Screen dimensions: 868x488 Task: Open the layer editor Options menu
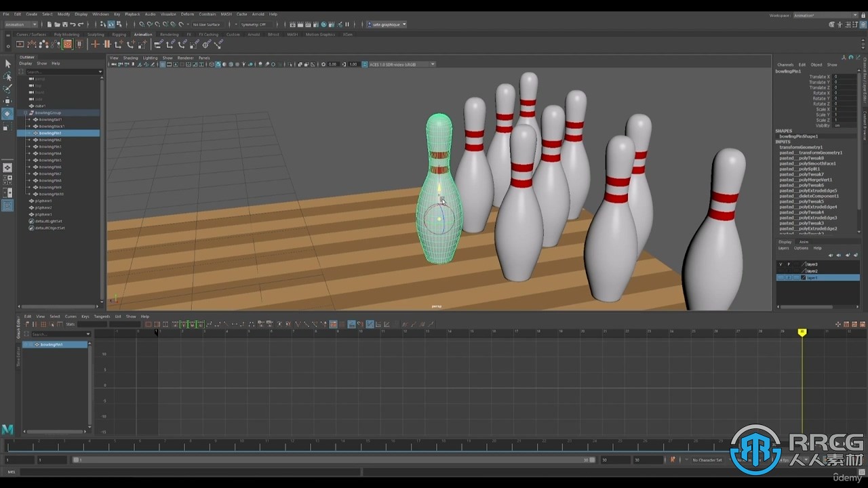(x=801, y=248)
